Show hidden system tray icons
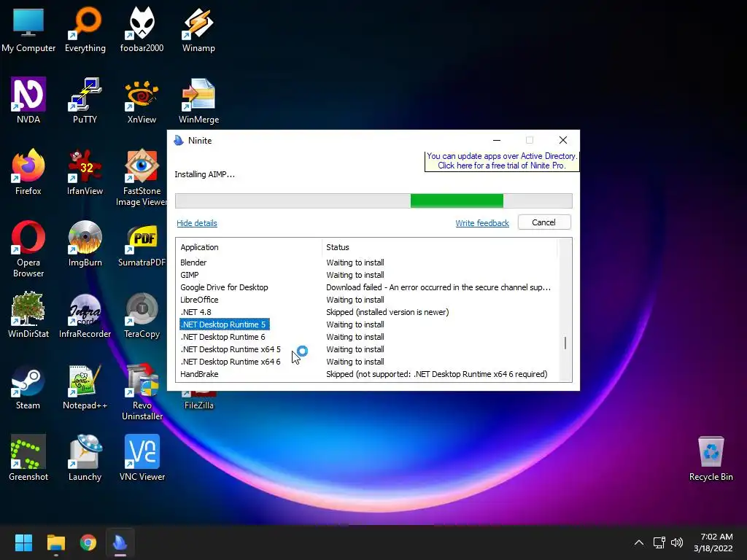This screenshot has width=747, height=560. pos(639,542)
